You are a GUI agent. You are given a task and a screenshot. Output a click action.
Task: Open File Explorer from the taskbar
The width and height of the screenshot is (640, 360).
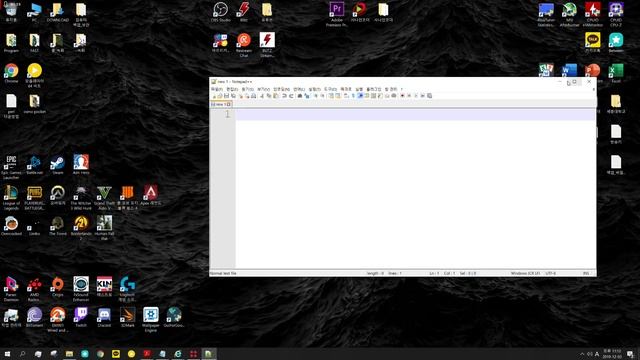69,354
